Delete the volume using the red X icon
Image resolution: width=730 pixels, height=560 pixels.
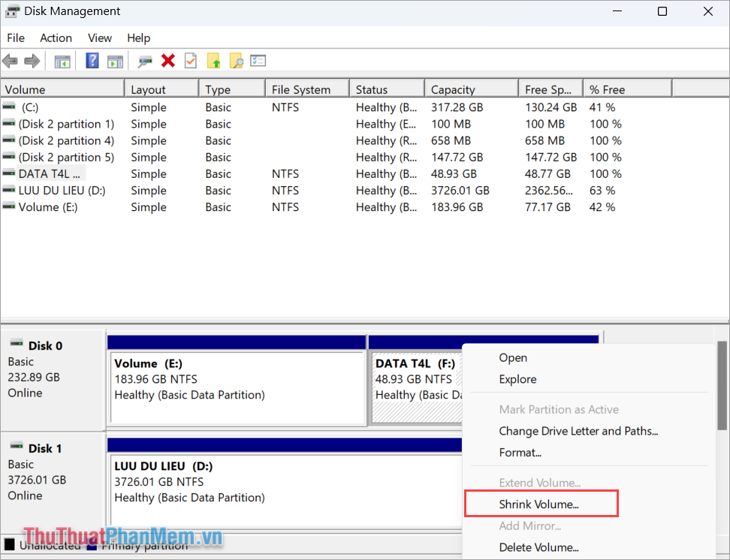click(167, 61)
